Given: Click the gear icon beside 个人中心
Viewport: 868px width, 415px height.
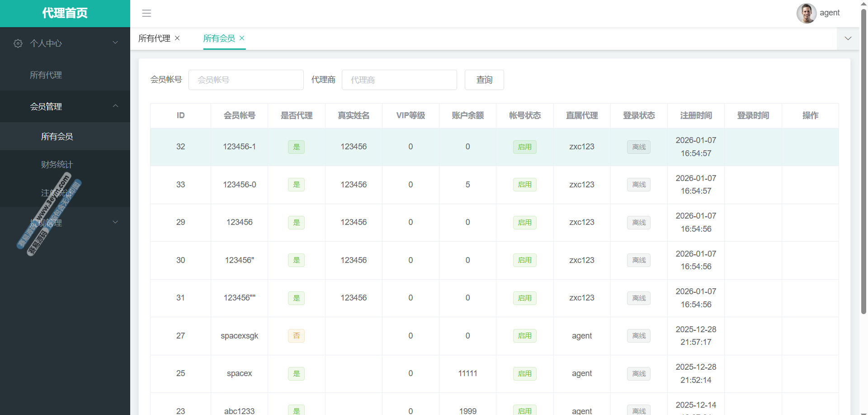Looking at the screenshot, I should point(18,43).
